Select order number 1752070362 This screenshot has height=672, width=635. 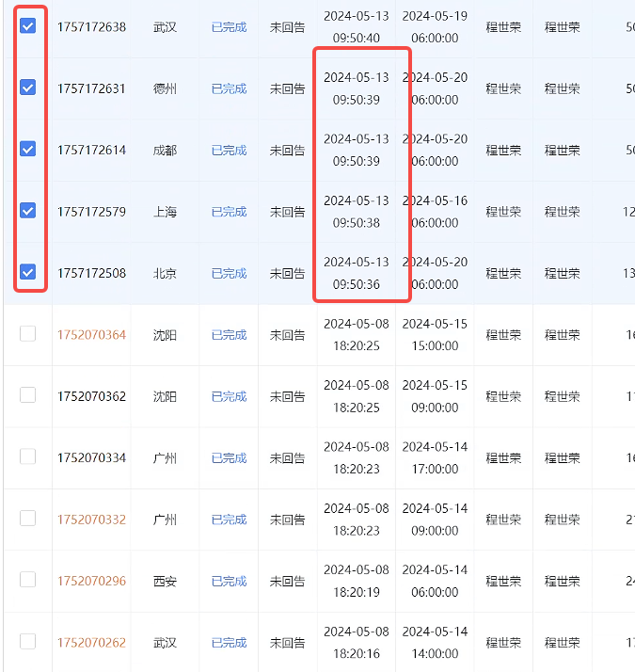tap(91, 396)
